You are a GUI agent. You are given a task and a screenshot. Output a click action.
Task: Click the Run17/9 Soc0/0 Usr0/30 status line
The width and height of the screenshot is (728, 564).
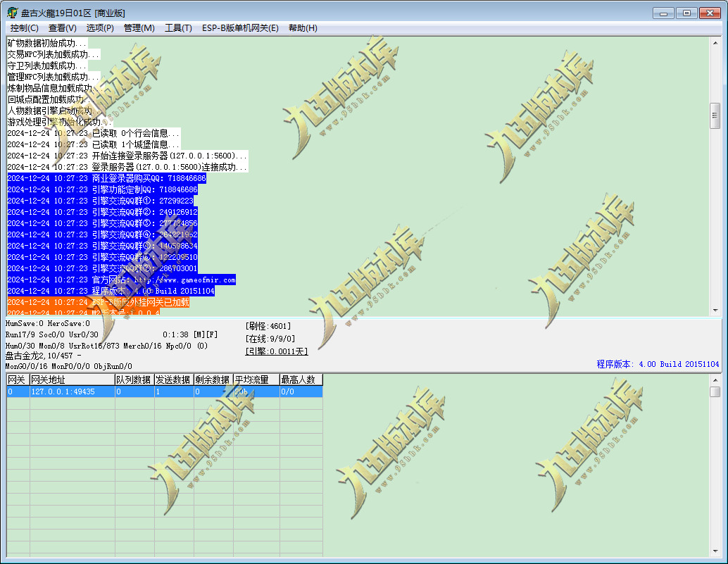[x=52, y=334]
